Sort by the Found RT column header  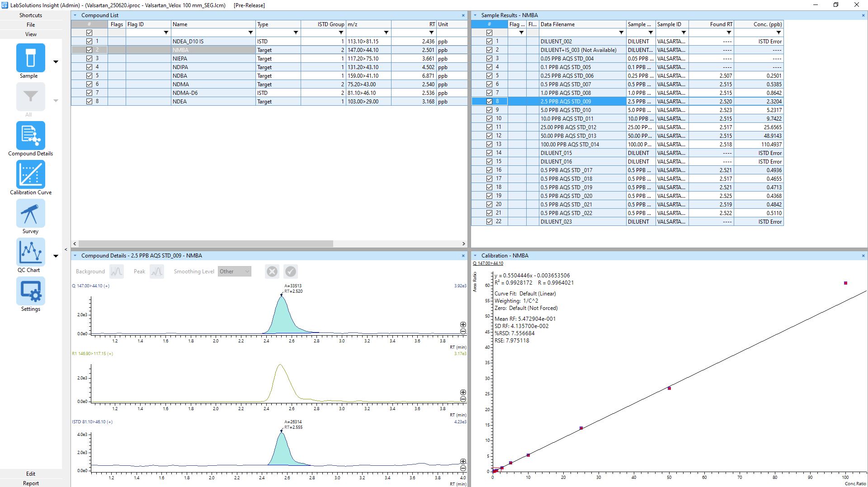711,24
